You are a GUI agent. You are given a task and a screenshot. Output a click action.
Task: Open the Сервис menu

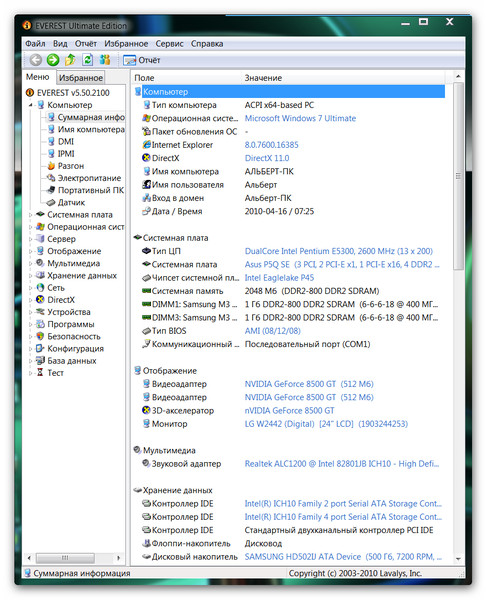click(x=169, y=44)
